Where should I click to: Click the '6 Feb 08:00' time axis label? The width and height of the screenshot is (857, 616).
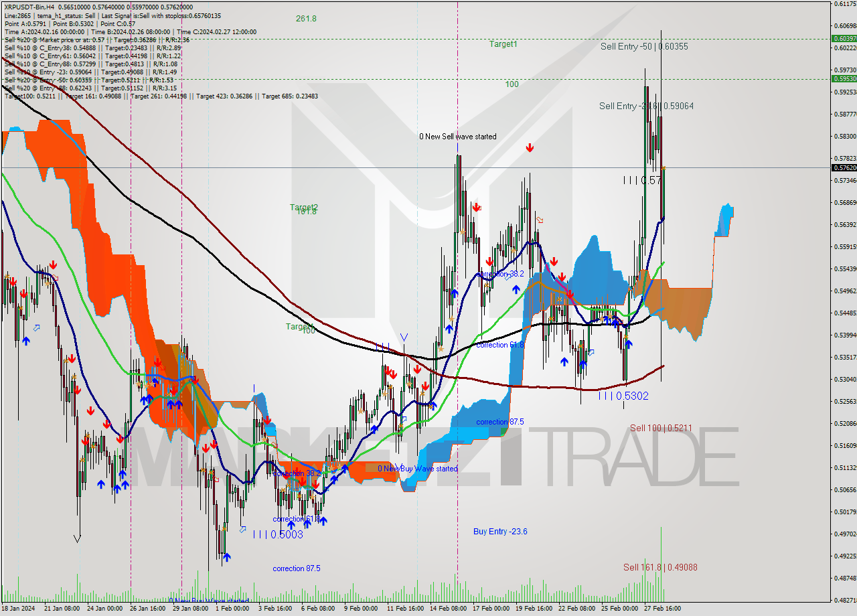[x=319, y=609]
